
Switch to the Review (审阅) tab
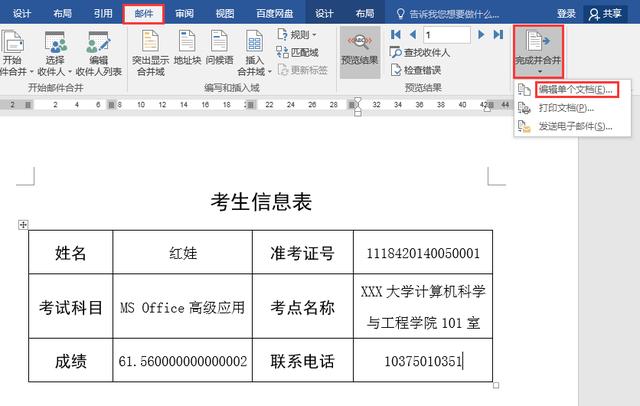(x=184, y=14)
